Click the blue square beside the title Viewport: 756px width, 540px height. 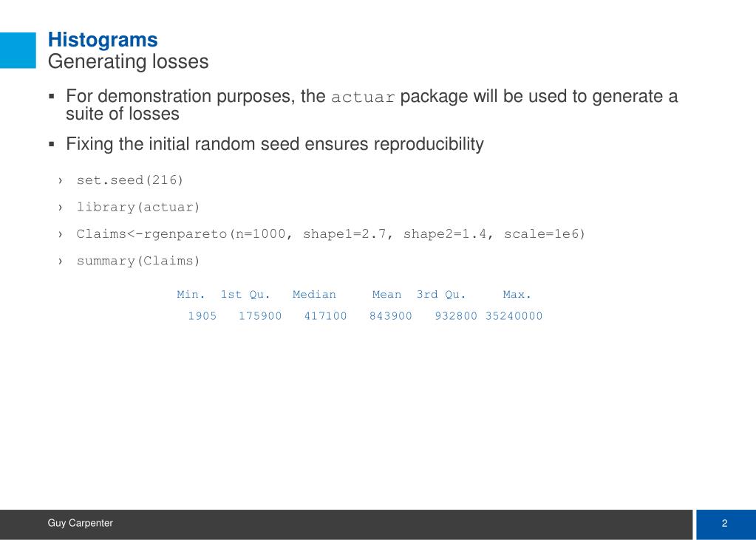(x=18, y=50)
